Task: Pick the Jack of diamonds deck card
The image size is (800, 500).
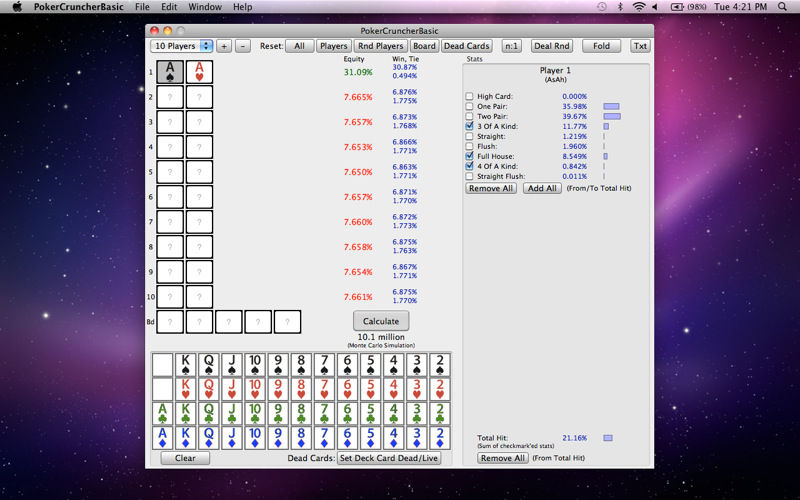Action: (x=232, y=437)
